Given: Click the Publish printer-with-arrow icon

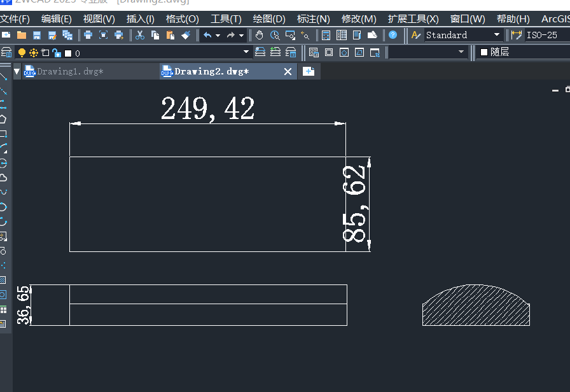Looking at the screenshot, I should click(119, 35).
